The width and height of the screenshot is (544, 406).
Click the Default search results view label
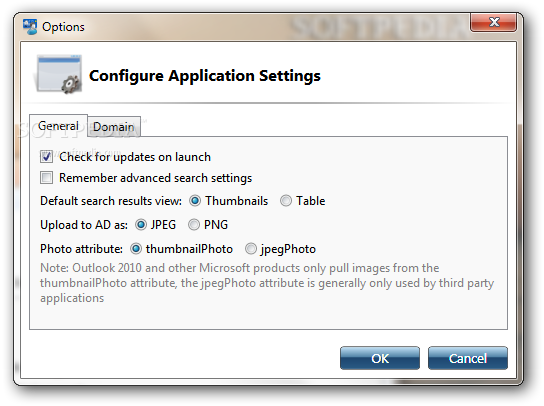[111, 201]
